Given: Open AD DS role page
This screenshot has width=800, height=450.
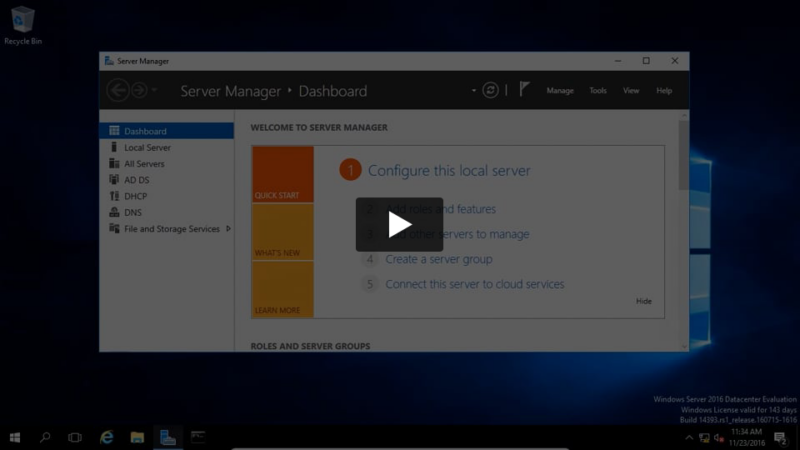Looking at the screenshot, I should pos(136,180).
